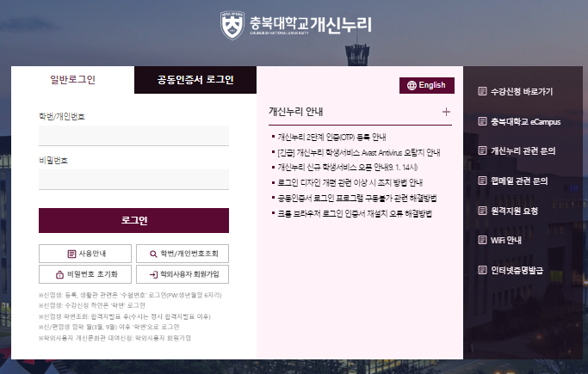Open notice 크롬 브라우저 로그인 인증서 재설치 오류
This screenshot has height=374, width=588.
click(355, 213)
